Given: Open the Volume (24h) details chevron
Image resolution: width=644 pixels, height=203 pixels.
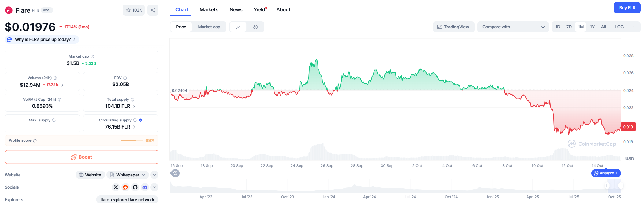Looking at the screenshot, I should 62,85.
